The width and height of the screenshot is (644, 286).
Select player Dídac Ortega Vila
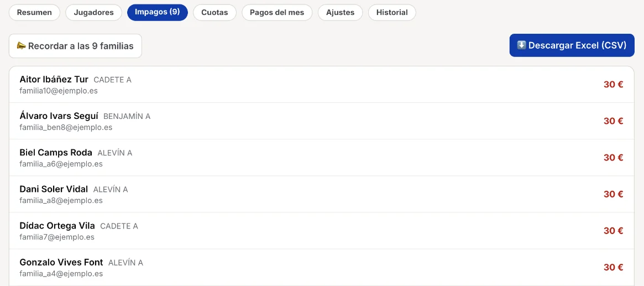tap(57, 226)
